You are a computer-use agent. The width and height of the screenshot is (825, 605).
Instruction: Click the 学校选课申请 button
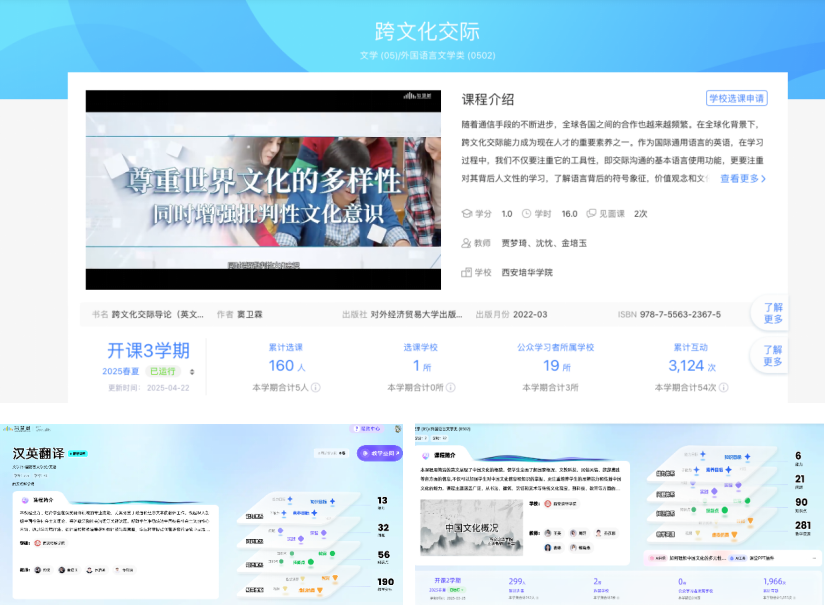(x=736, y=98)
